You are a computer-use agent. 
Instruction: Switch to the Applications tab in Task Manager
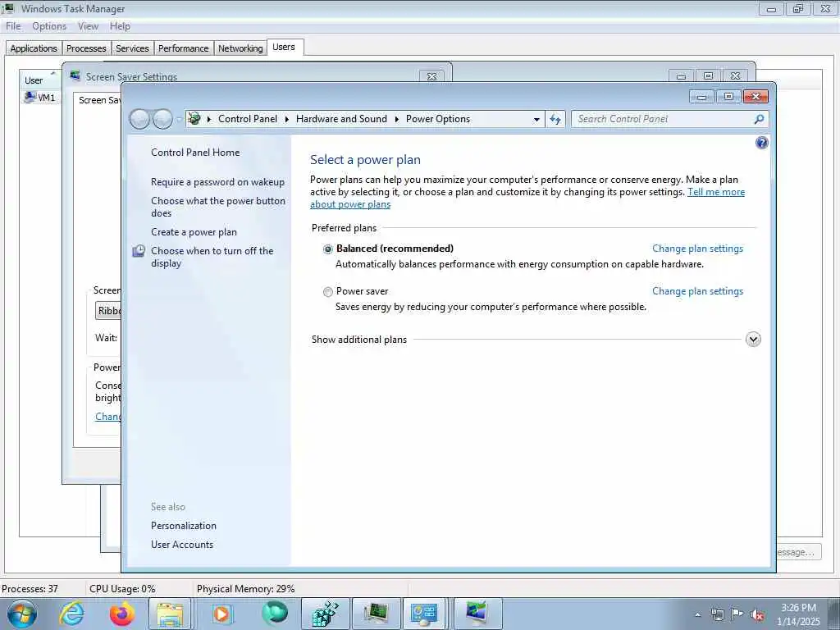(33, 48)
